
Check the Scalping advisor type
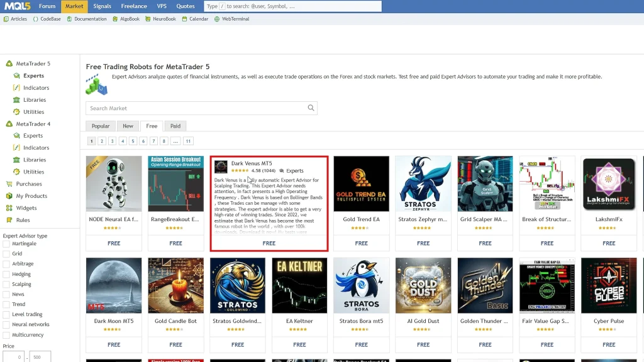click(x=6, y=284)
